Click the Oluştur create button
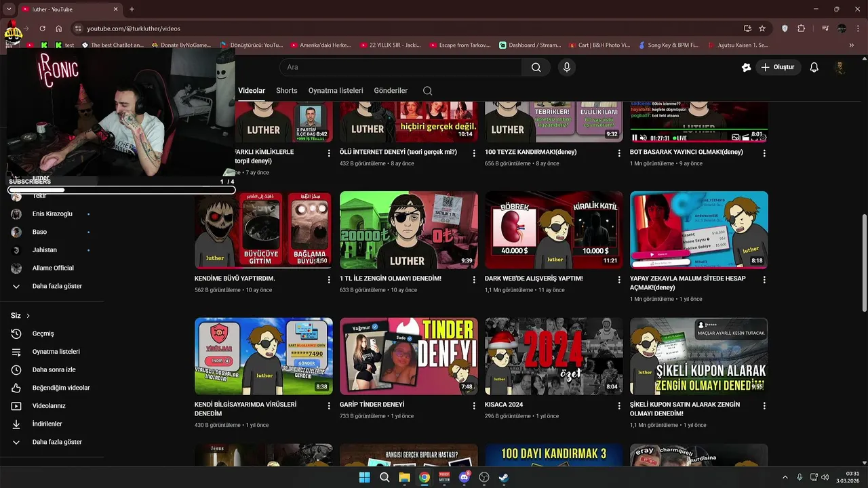The width and height of the screenshot is (868, 488). 778,67
